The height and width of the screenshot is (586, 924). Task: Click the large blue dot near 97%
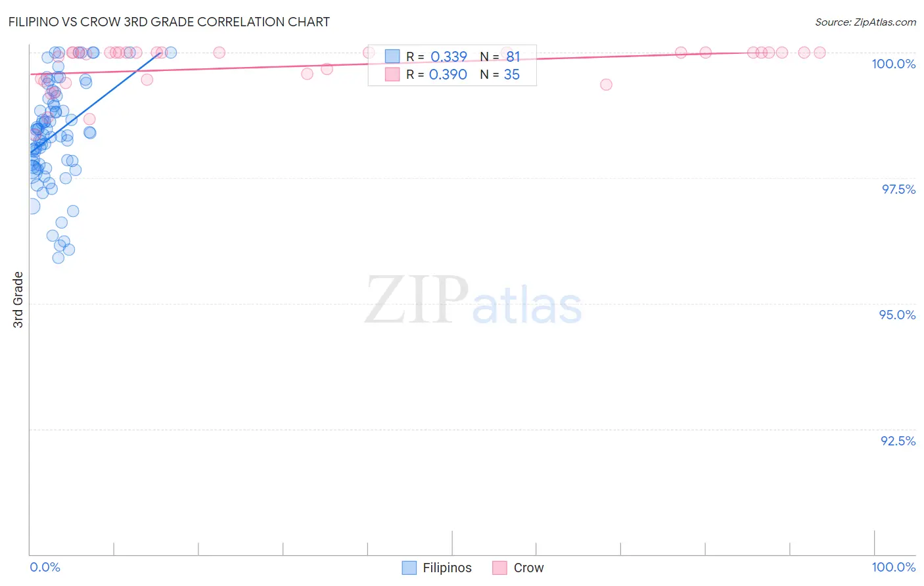(x=32, y=206)
